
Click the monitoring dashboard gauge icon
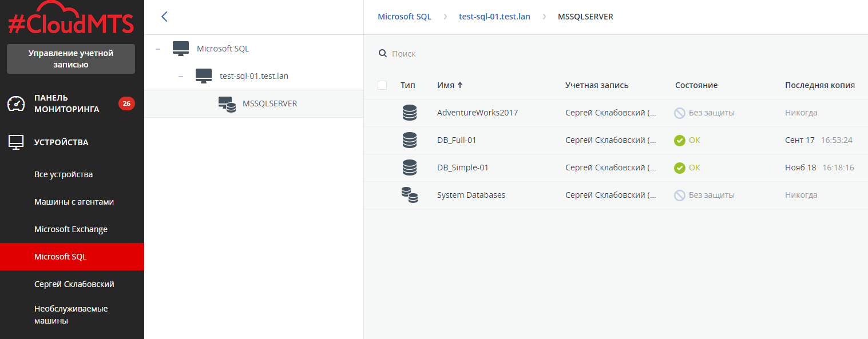pyautogui.click(x=16, y=103)
